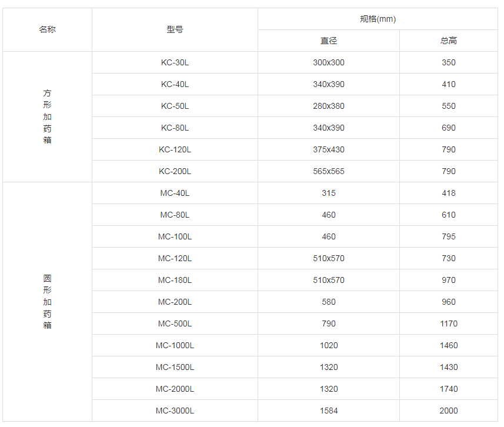Click the 直径 sub-header cell
504x427 pixels.
329,41
